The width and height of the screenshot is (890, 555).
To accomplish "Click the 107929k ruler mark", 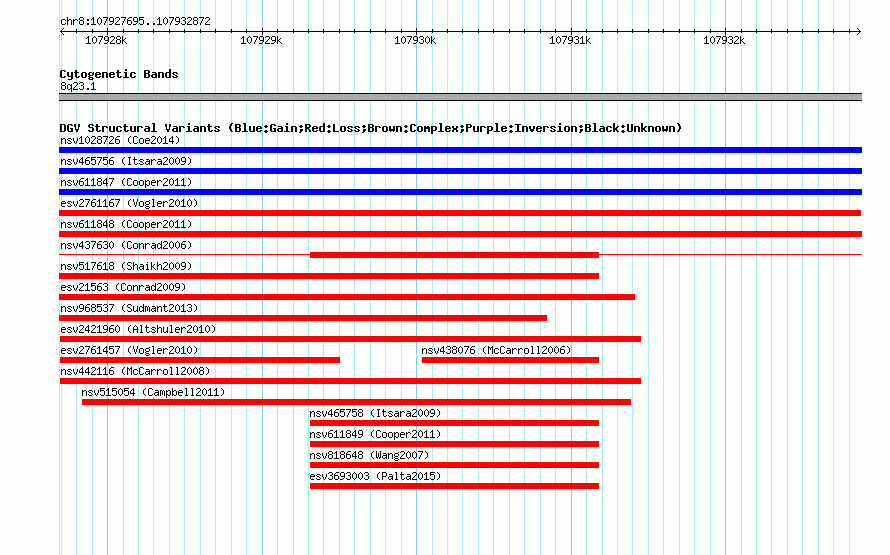I will click(x=261, y=40).
